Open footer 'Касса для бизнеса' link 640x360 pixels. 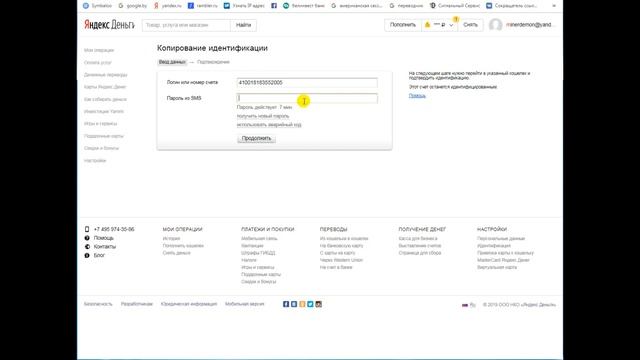[418, 238]
